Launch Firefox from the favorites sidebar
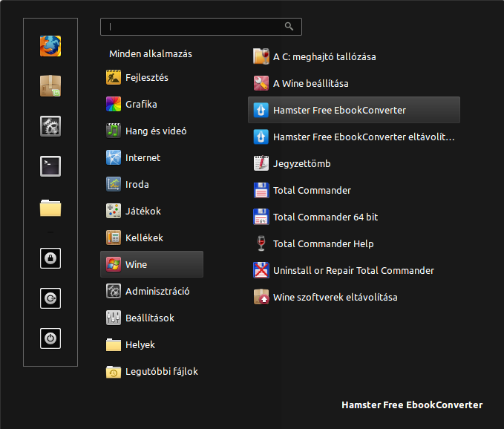 [x=50, y=46]
